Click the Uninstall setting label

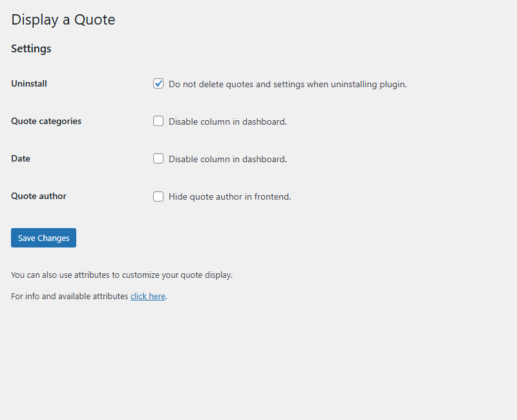28,83
